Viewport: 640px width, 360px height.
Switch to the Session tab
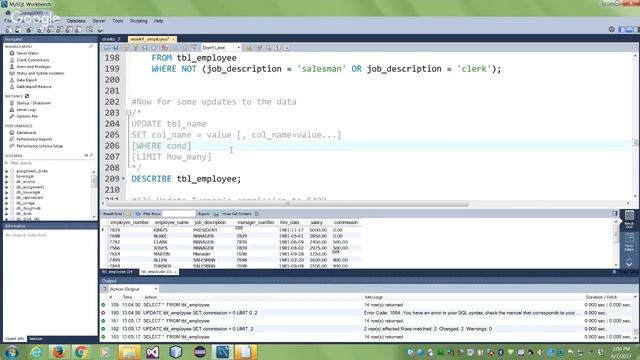[x=36, y=339]
